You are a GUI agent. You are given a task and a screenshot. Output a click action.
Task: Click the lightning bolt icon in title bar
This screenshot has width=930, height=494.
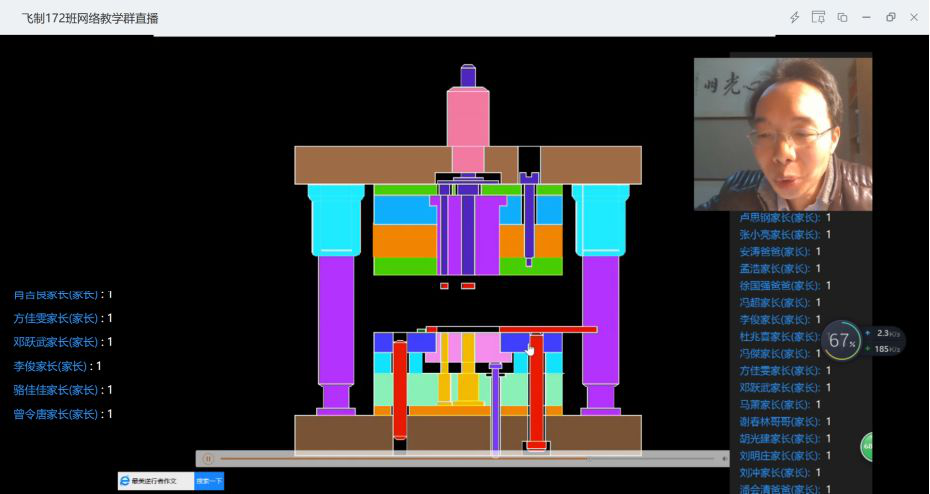795,17
